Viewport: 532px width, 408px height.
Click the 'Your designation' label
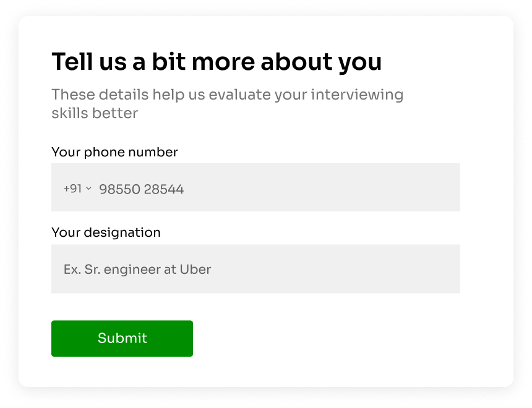[106, 232]
